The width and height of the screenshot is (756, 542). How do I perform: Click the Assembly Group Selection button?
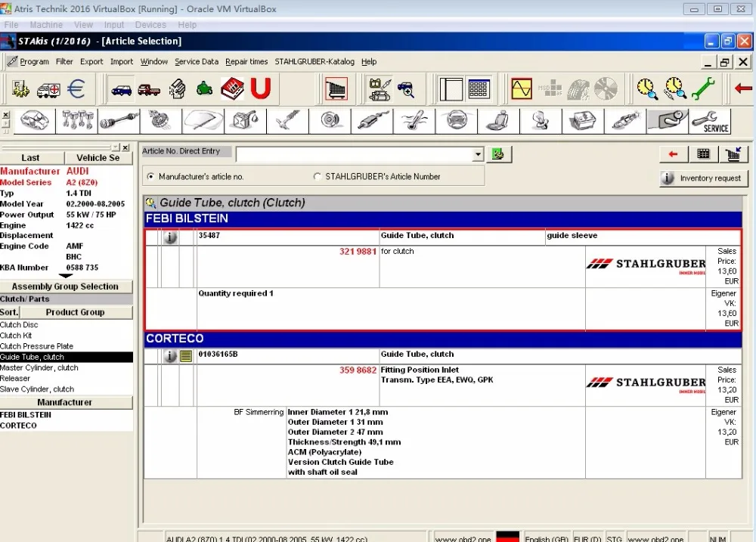click(x=66, y=286)
